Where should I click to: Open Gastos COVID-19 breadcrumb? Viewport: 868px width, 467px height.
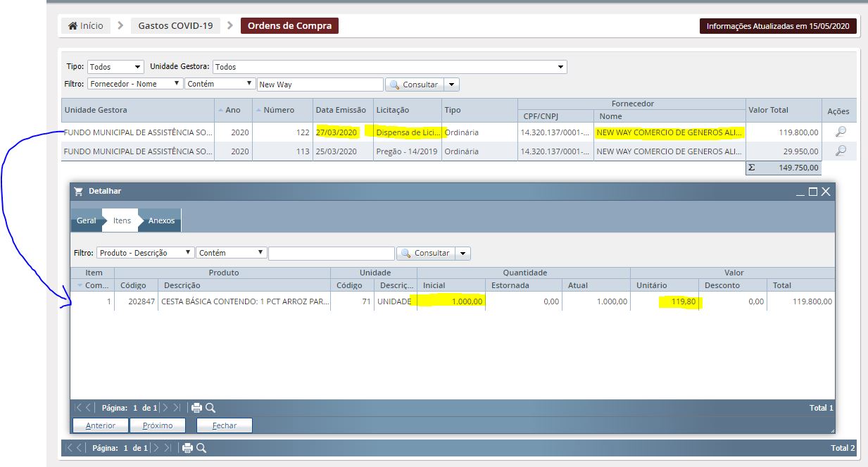[x=175, y=26]
